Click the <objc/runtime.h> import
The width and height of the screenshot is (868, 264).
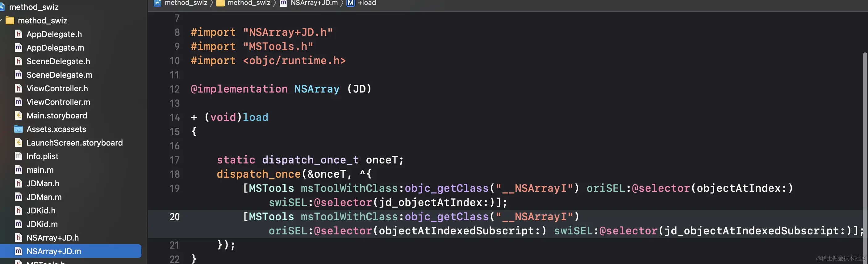(294, 61)
